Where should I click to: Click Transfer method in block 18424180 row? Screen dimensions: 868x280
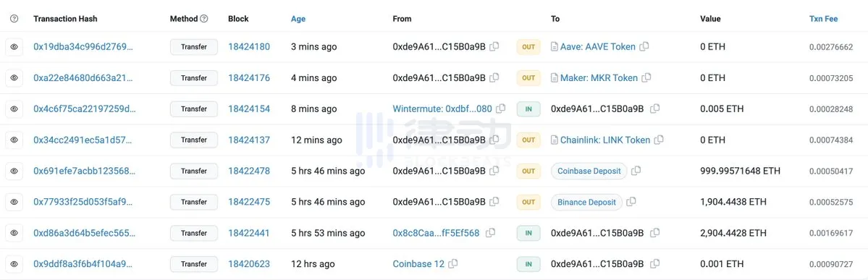(x=194, y=47)
